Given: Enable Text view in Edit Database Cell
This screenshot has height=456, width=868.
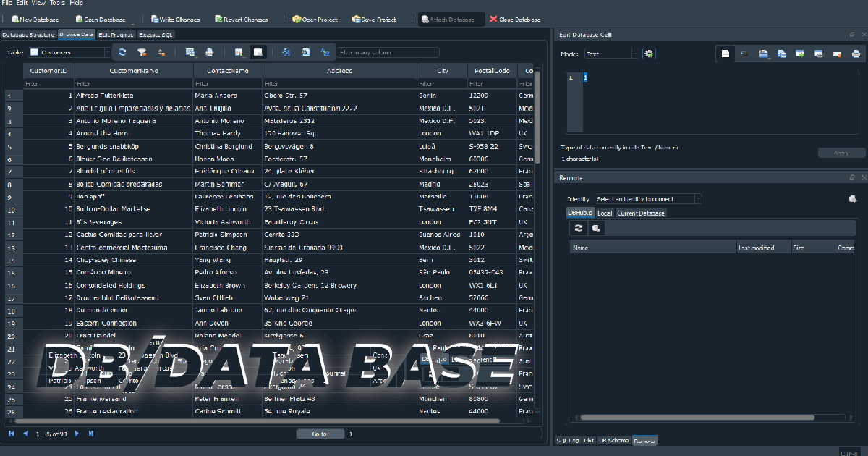Looking at the screenshot, I should pos(724,54).
